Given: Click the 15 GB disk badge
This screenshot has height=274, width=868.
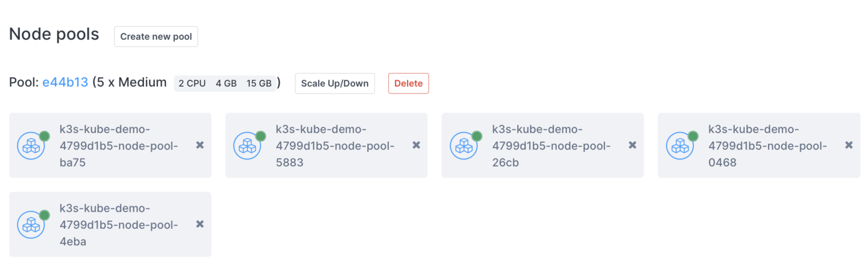Looking at the screenshot, I should (x=259, y=83).
